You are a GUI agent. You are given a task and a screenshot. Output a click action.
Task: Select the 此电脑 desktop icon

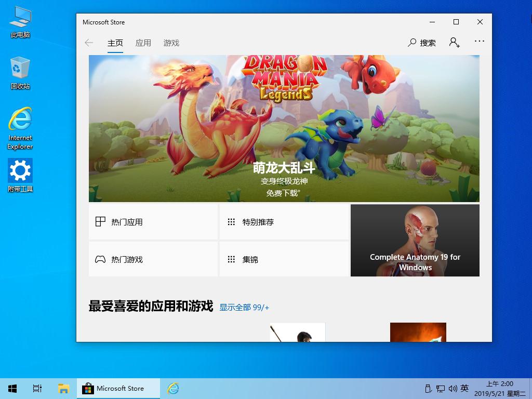click(20, 22)
